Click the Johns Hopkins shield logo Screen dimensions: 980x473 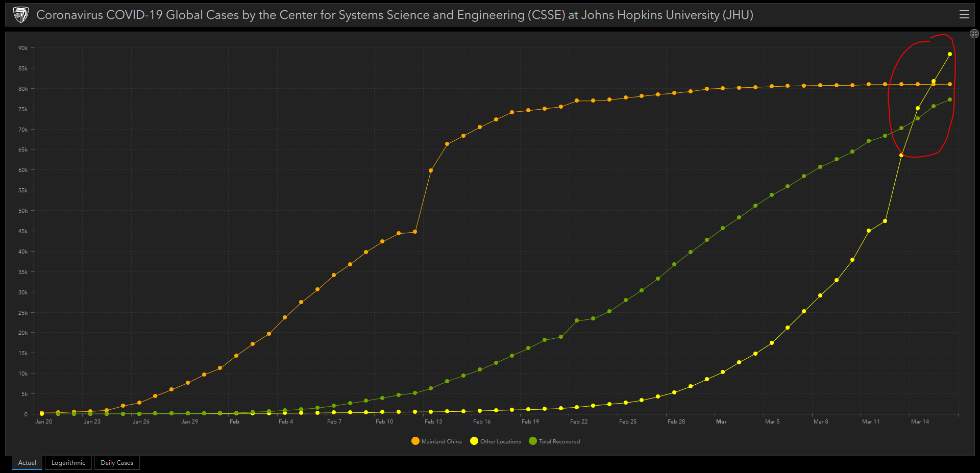click(20, 15)
